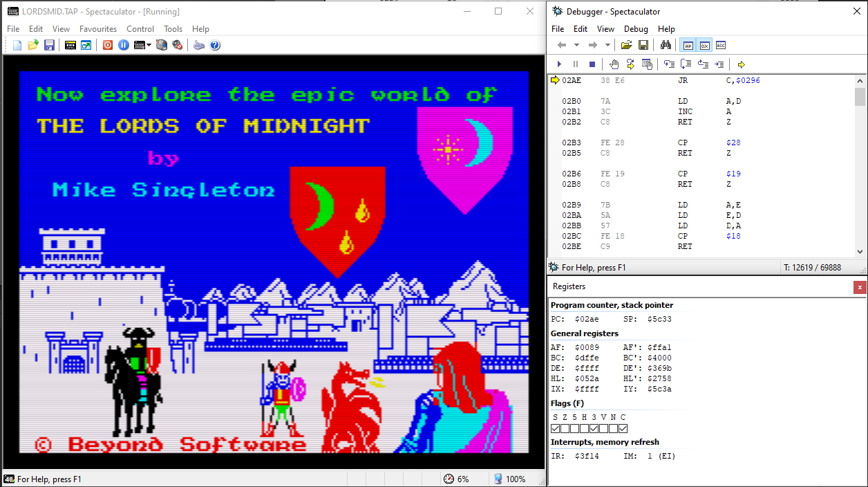Switch to full screen mode icon
The height and width of the screenshot is (487, 868).
point(86,45)
